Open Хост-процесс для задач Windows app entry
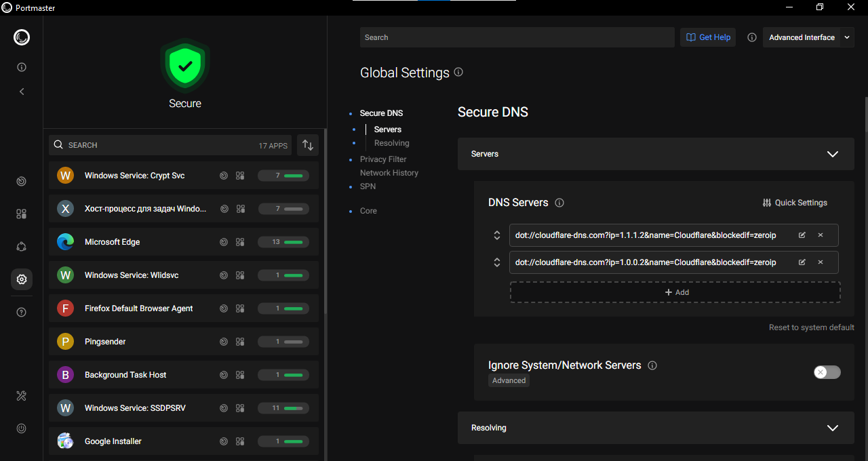The image size is (868, 461). [x=184, y=209]
